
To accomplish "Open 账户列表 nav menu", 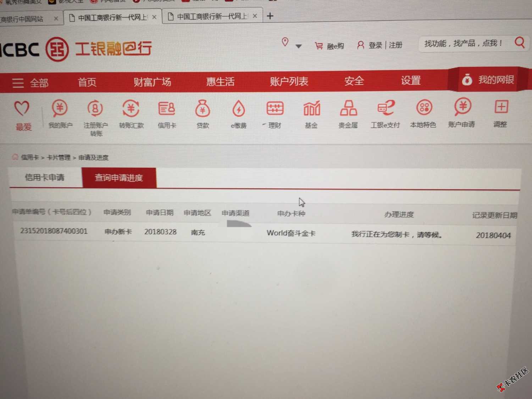I will point(289,81).
